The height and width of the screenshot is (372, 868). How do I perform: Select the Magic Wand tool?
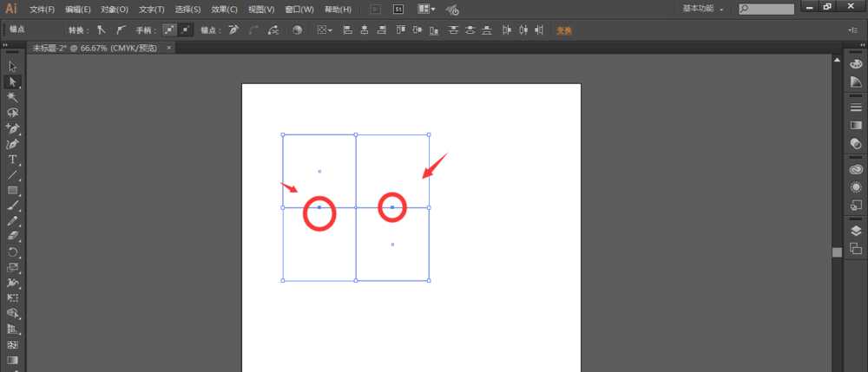tap(13, 97)
